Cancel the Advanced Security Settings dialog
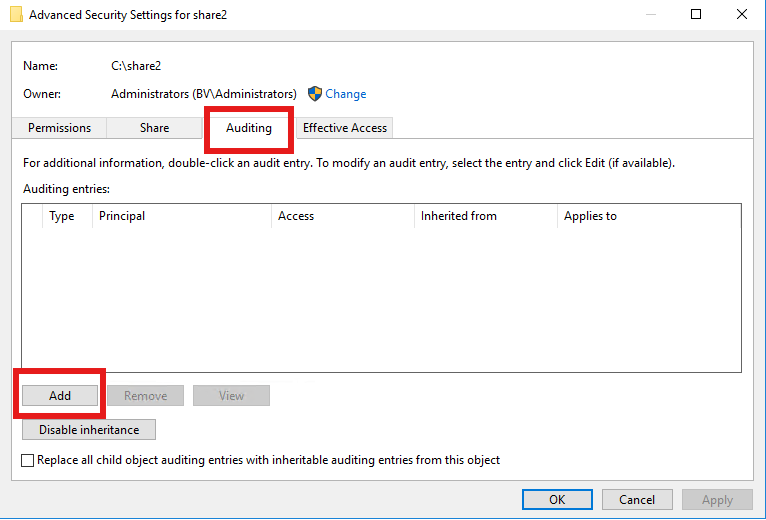766x520 pixels. (637, 499)
